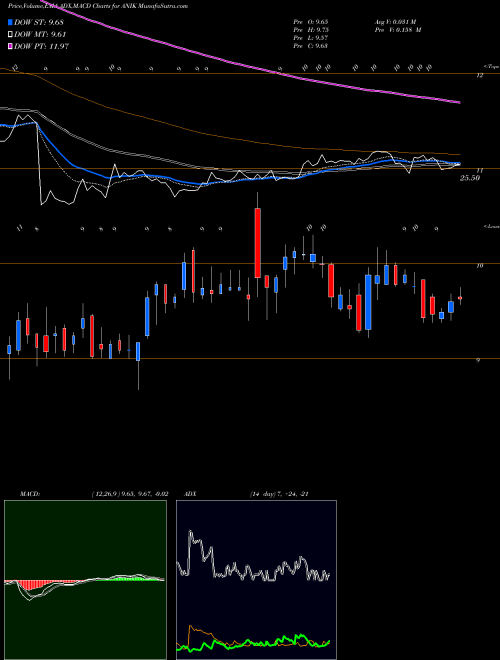Click the 'Pre L: 9.57' value
Viewport: 500px width, 660px height.
coord(311,38)
